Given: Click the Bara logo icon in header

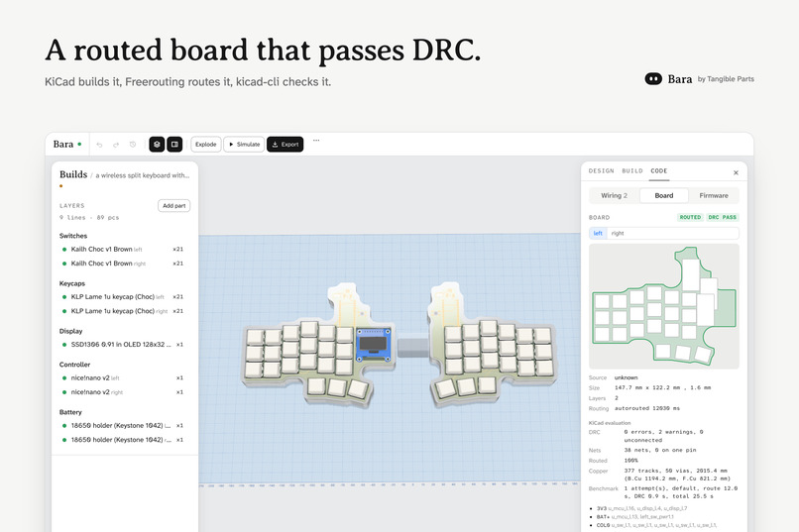Looking at the screenshot, I should (x=653, y=79).
